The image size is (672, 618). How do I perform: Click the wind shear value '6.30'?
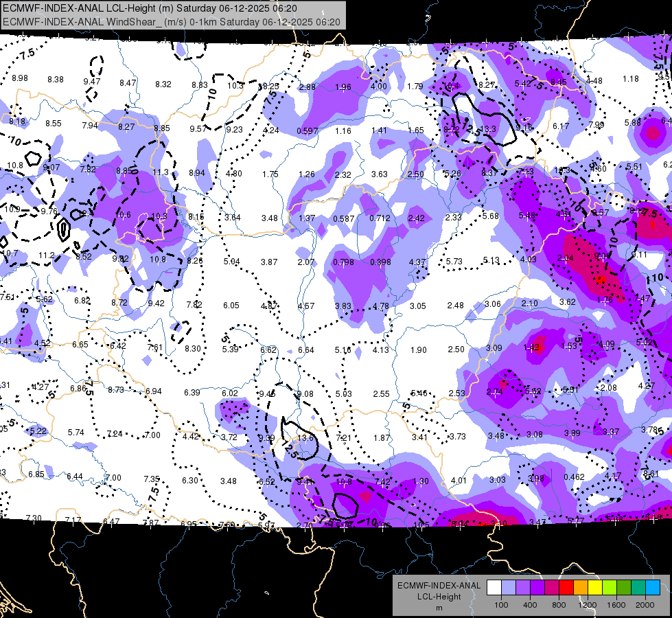point(190,481)
